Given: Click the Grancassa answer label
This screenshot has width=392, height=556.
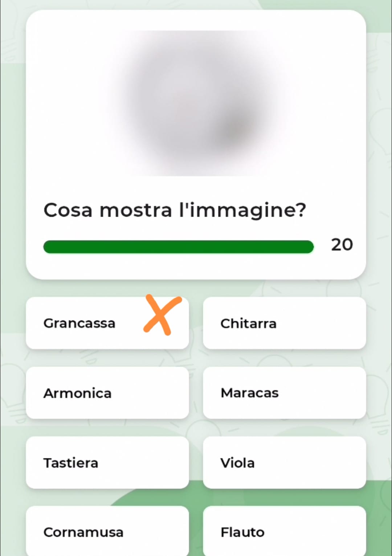Looking at the screenshot, I should 79,323.
